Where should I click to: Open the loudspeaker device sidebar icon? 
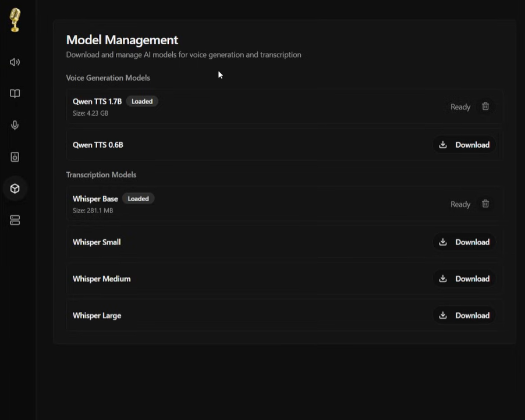pyautogui.click(x=15, y=157)
